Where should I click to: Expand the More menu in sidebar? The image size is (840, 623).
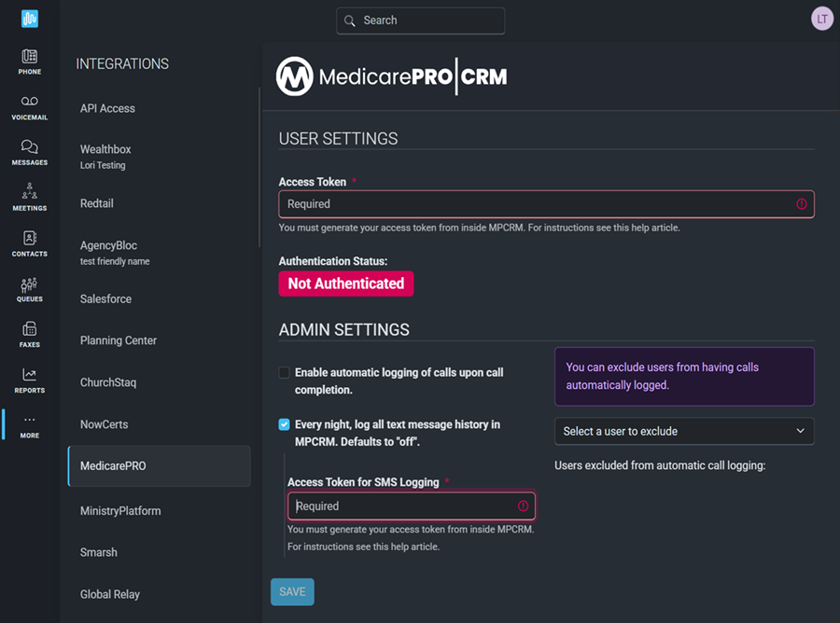[30, 424]
